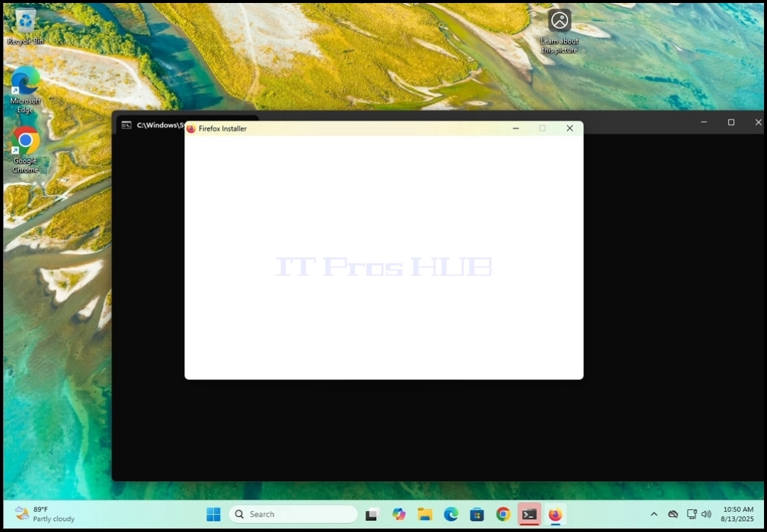Open the Recycle Bin desktop icon
Screen dimensions: 767x532
tap(25, 27)
